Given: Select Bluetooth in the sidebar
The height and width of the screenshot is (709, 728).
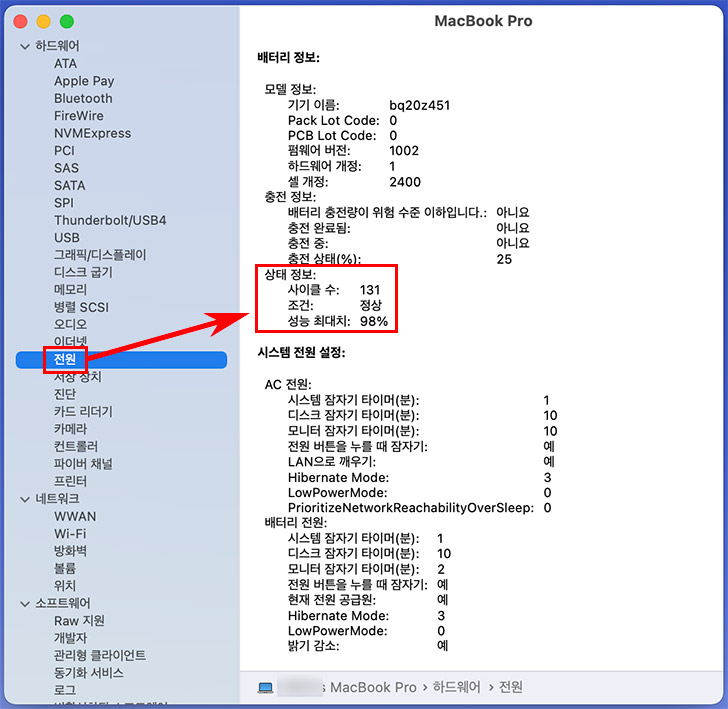Looking at the screenshot, I should click(x=83, y=98).
